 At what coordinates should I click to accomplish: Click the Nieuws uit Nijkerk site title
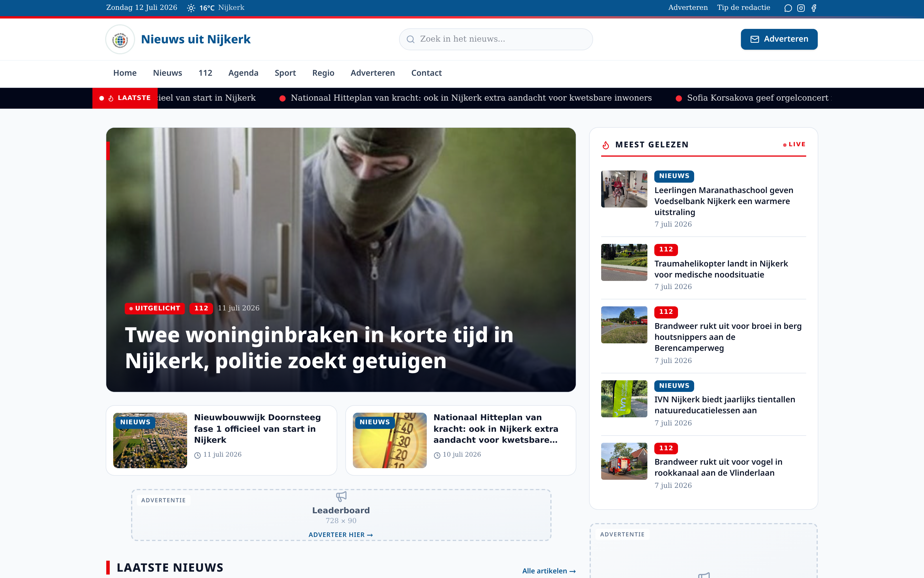pyautogui.click(x=195, y=39)
